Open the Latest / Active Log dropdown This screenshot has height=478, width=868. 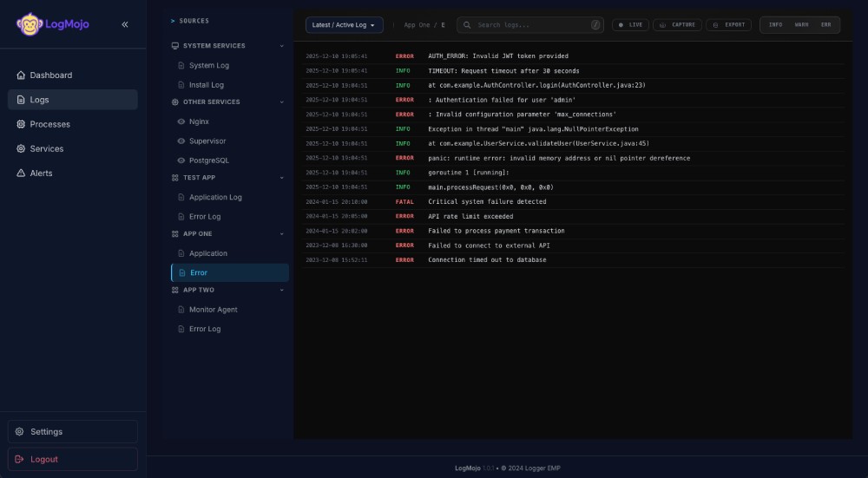click(x=345, y=25)
